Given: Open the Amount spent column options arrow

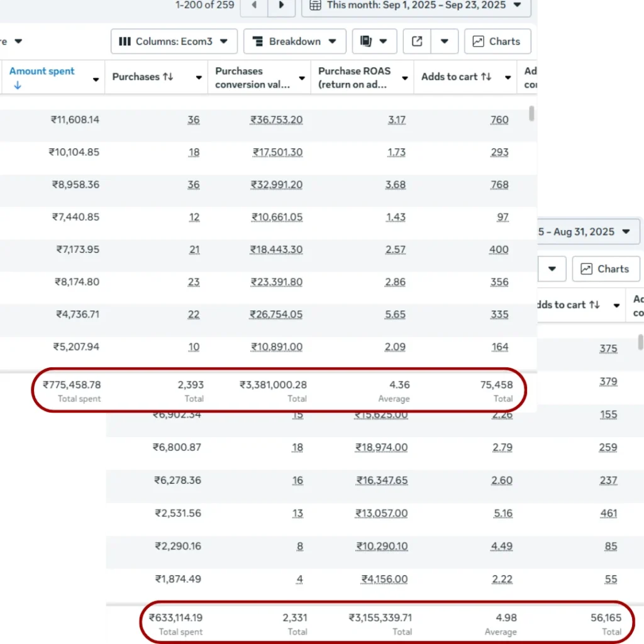Looking at the screenshot, I should tap(96, 79).
